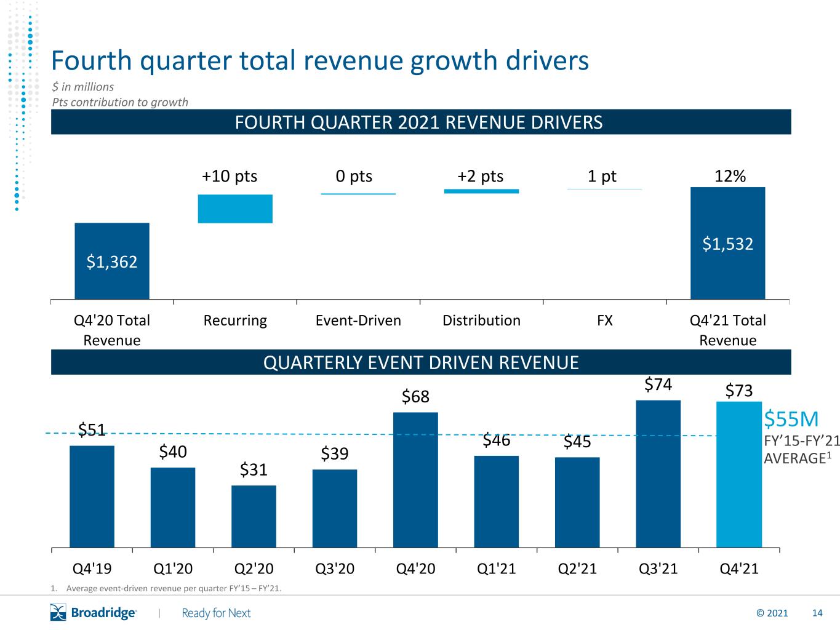
Task: Select the Q4'21 light blue $73 bar
Action: 739,474
